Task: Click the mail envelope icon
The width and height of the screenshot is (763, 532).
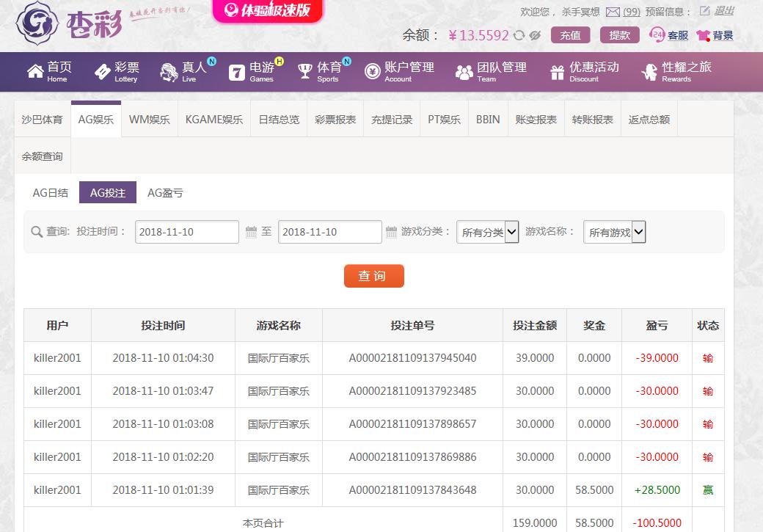Action: (x=613, y=12)
